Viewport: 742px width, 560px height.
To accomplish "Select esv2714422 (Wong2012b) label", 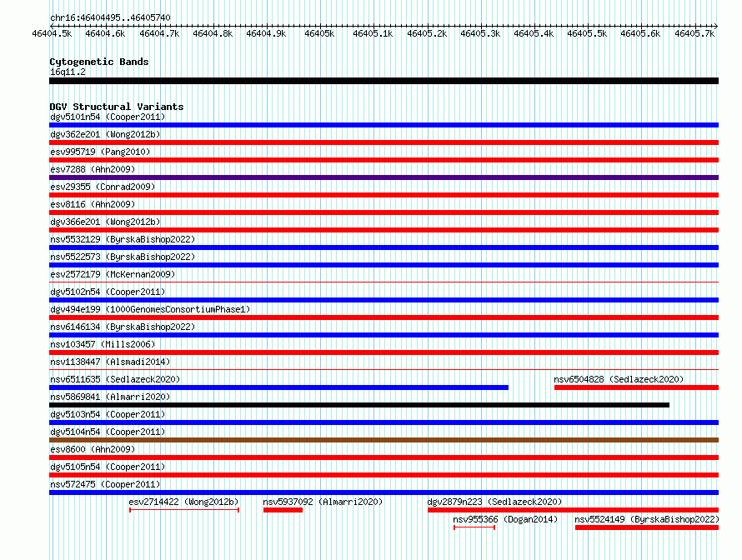I will (x=183, y=502).
